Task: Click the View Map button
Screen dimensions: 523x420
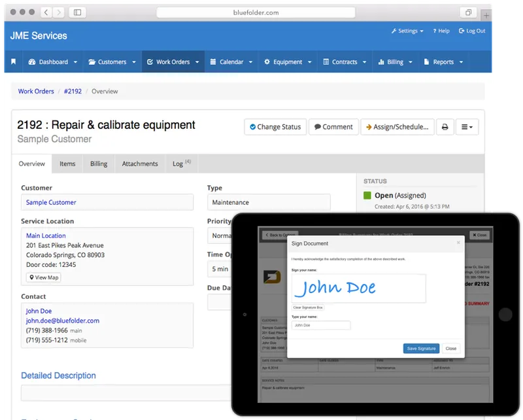Action: 44,277
